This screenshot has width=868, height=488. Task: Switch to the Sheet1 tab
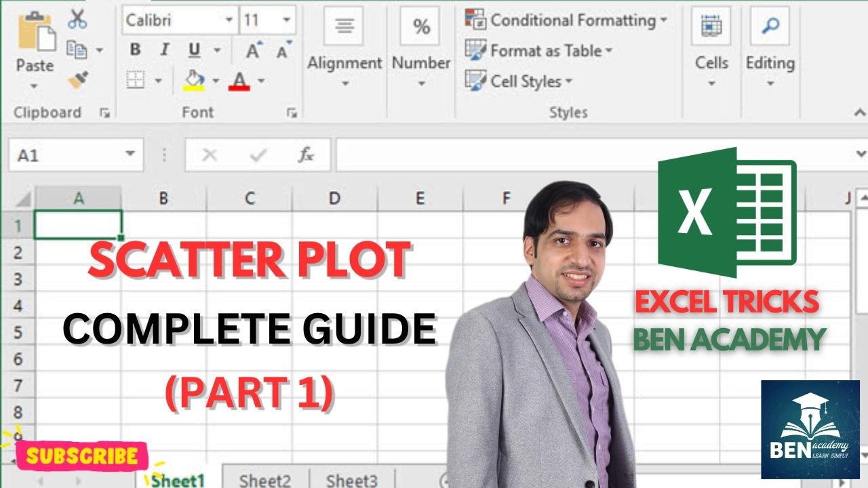pos(179,479)
